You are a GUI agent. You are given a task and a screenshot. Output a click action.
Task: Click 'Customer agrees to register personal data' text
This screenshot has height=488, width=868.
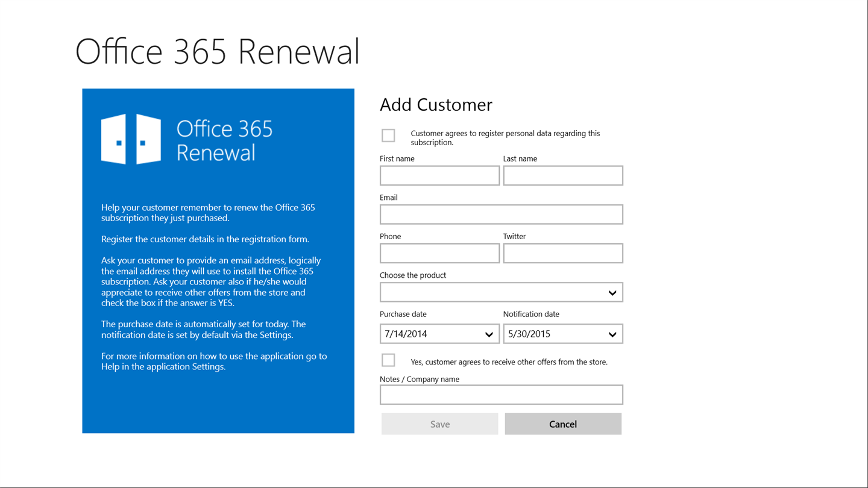click(505, 138)
